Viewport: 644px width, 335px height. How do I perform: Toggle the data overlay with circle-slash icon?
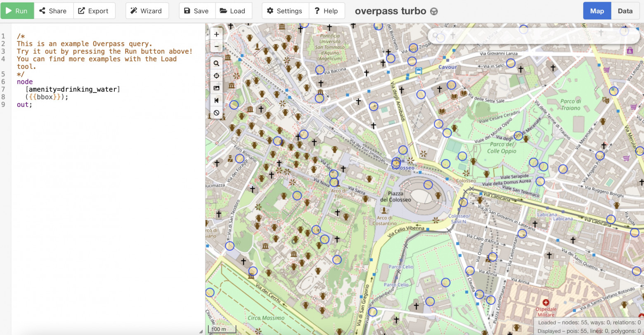[x=216, y=113]
